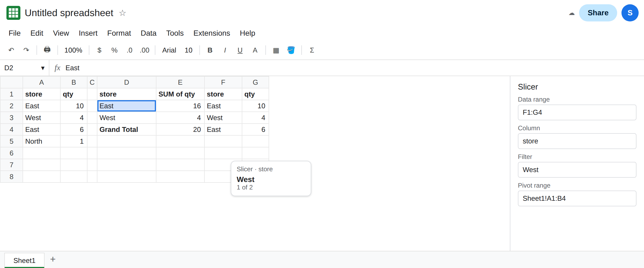Select row 5 header
The width and height of the screenshot is (644, 268).
12,141
